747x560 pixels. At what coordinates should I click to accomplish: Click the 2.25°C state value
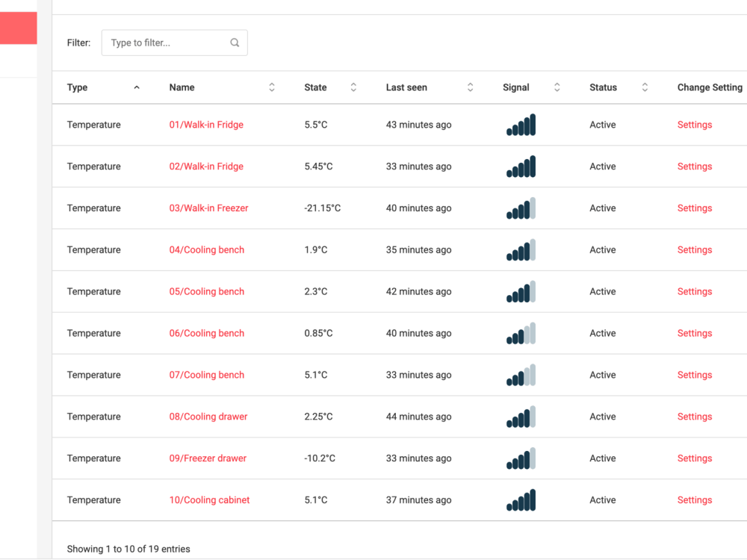click(x=318, y=417)
